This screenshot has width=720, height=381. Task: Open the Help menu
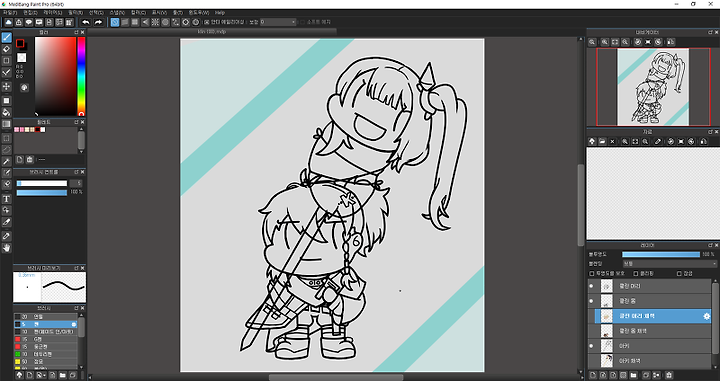[x=220, y=13]
